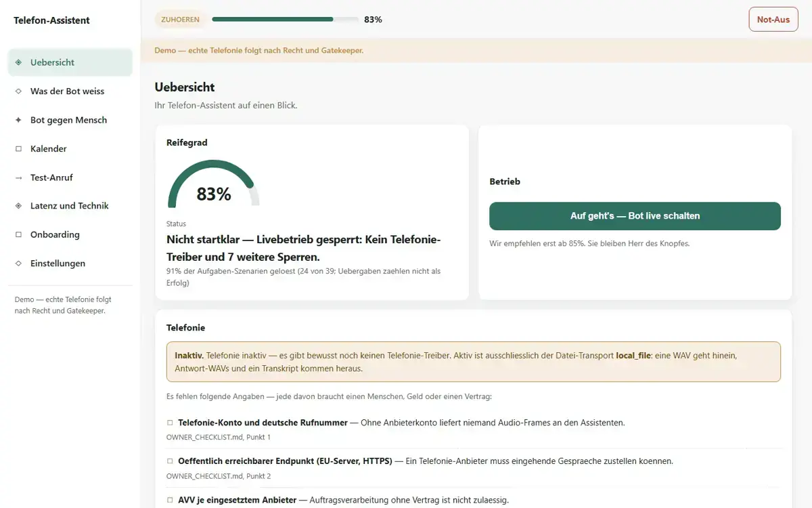Image resolution: width=812 pixels, height=508 pixels.
Task: Open Latenz und Technik
Action: [x=70, y=206]
